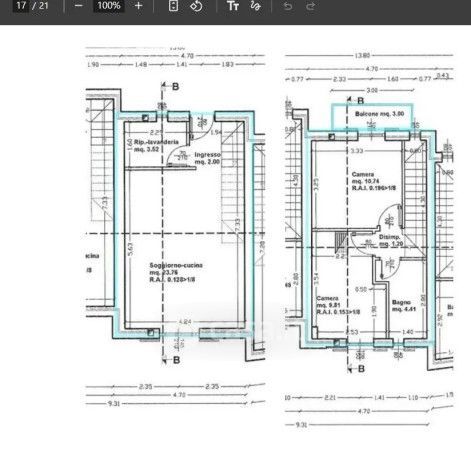
Task: Click the Bagno mq. 4.41 room label
Action: (x=404, y=306)
